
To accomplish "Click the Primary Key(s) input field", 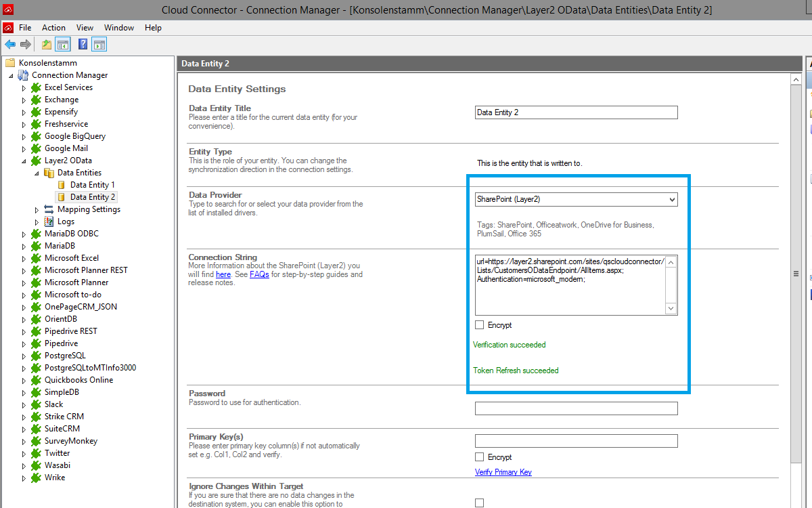I will (x=576, y=441).
